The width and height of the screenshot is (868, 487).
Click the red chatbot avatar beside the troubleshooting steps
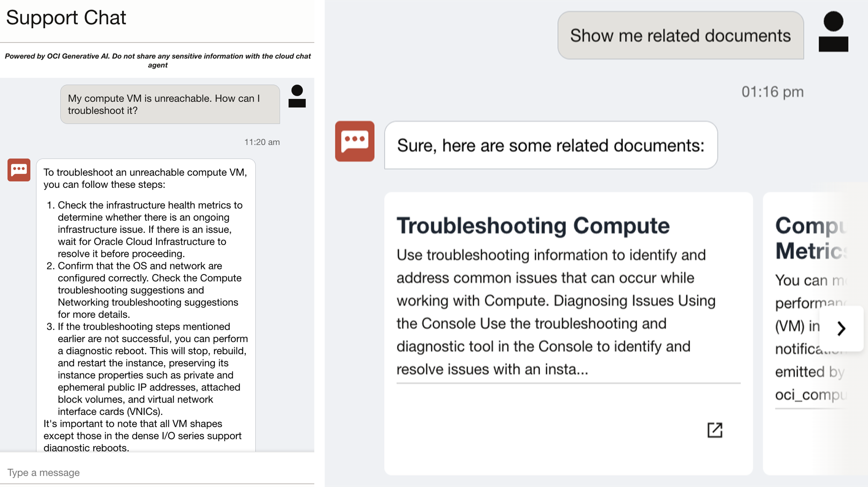click(x=19, y=171)
